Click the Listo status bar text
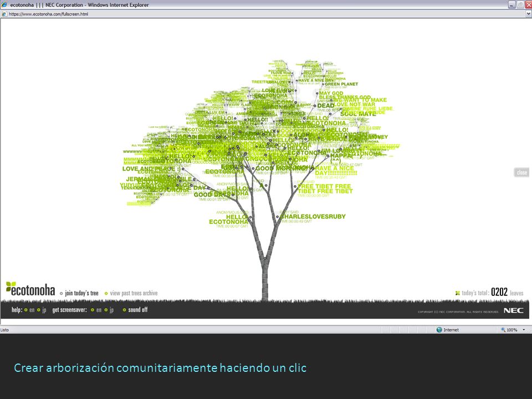The image size is (532, 399). pos(5,330)
